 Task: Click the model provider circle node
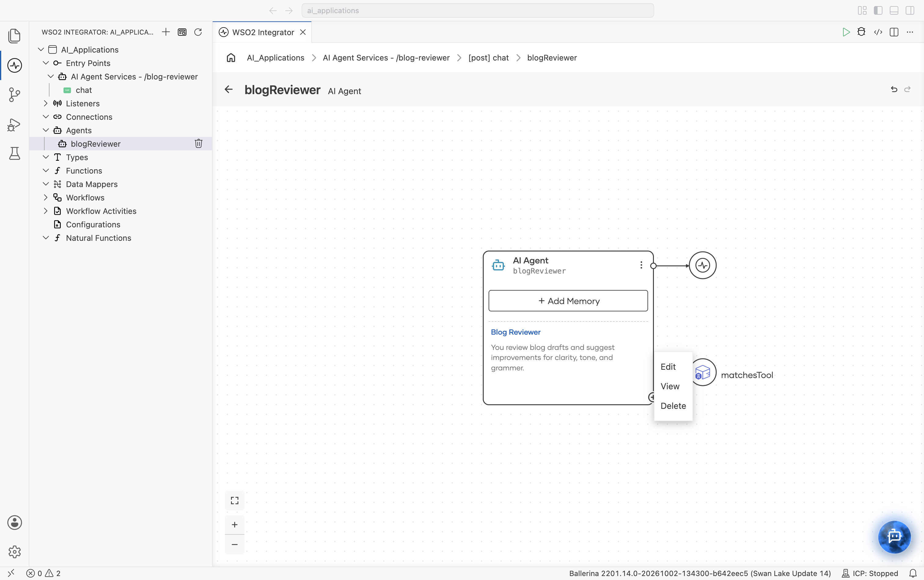coord(702,265)
